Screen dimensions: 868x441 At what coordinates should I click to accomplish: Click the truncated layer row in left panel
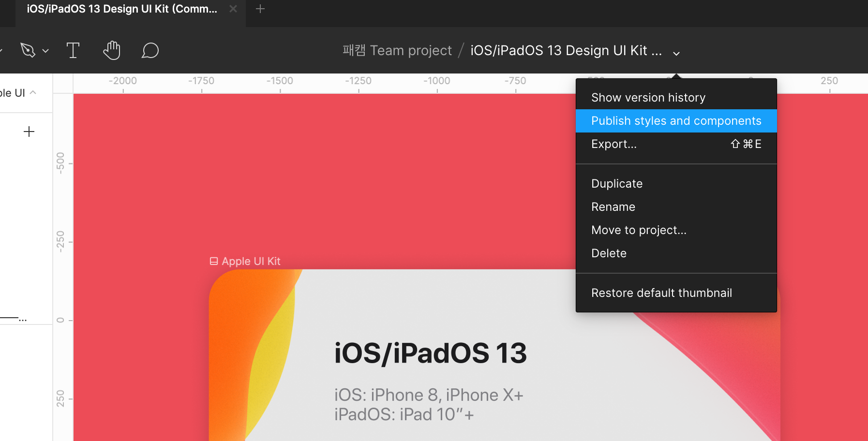[14, 318]
